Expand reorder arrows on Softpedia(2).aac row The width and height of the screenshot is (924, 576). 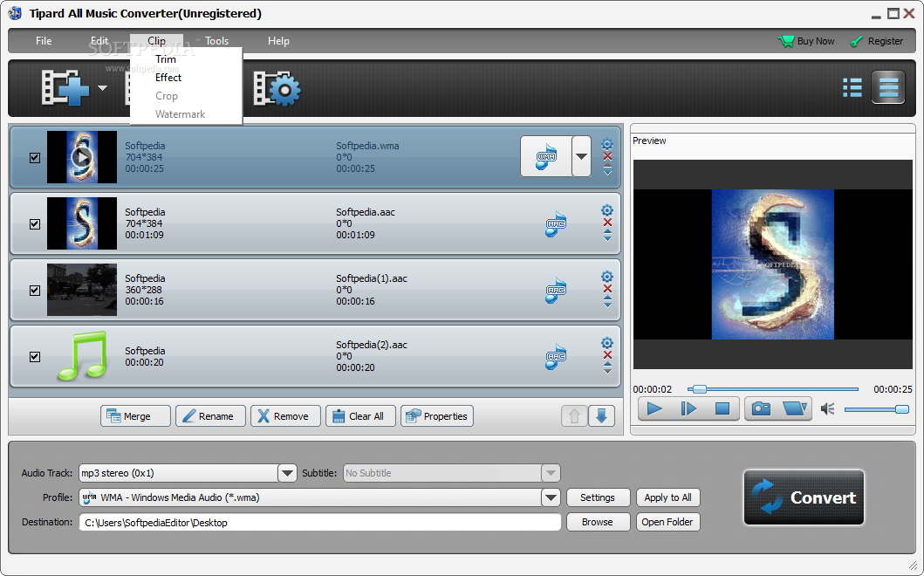pyautogui.click(x=607, y=368)
